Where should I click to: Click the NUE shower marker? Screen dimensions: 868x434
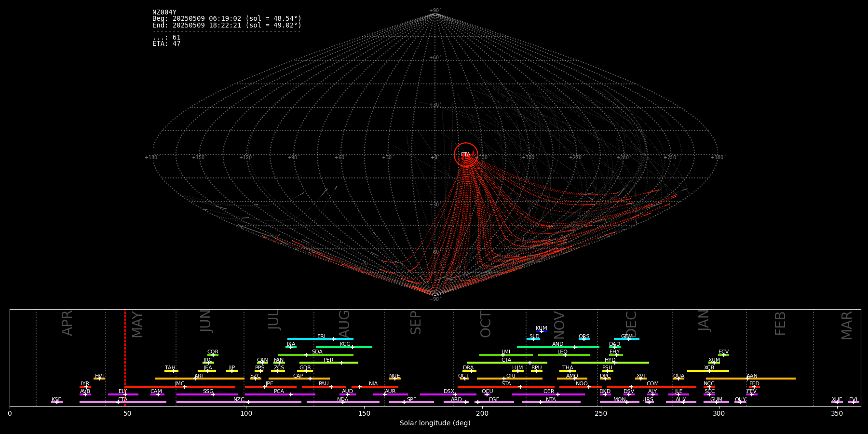[x=395, y=379]
